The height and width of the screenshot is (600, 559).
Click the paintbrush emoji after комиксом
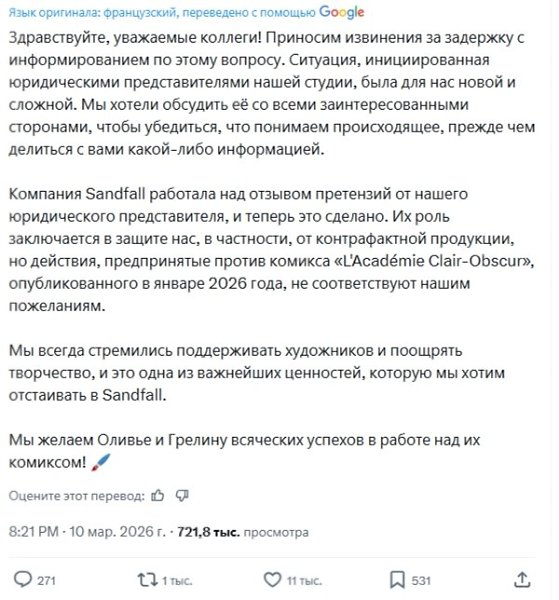tap(101, 463)
